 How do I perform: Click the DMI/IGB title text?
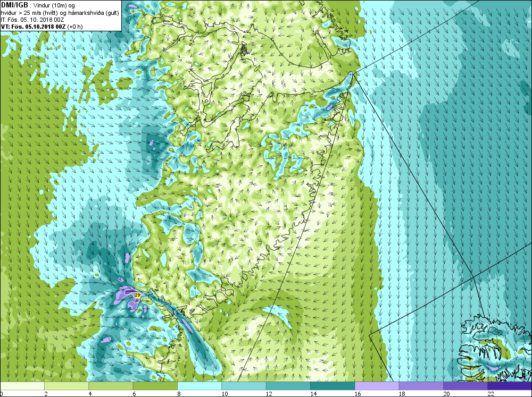pyautogui.click(x=14, y=5)
